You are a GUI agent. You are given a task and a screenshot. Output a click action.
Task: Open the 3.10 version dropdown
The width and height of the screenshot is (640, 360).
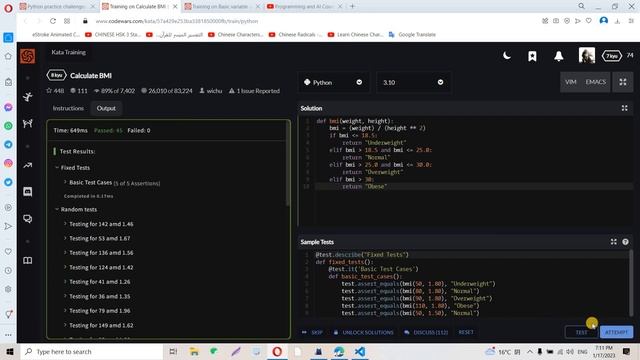point(413,82)
